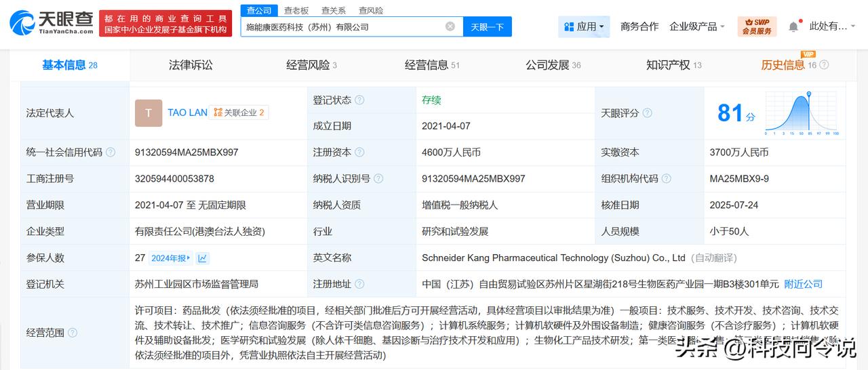Open the 商务合作 link
The width and height of the screenshot is (868, 370).
(639, 26)
